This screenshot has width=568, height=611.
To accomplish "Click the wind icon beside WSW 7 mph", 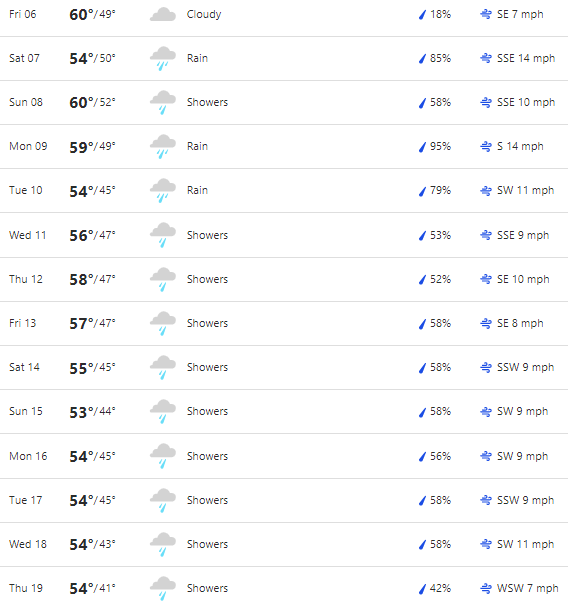I will click(486, 588).
